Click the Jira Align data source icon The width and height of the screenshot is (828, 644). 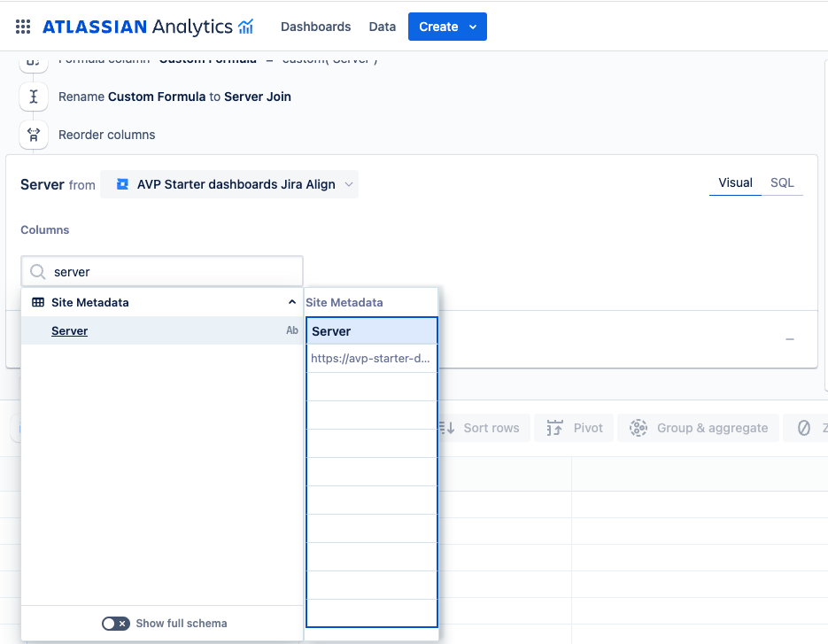click(122, 184)
